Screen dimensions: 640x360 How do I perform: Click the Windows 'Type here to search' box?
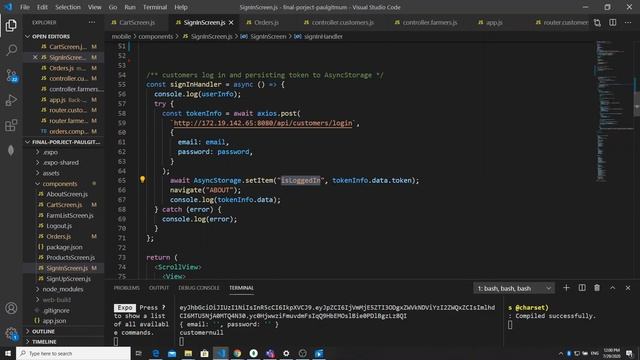tap(73, 353)
